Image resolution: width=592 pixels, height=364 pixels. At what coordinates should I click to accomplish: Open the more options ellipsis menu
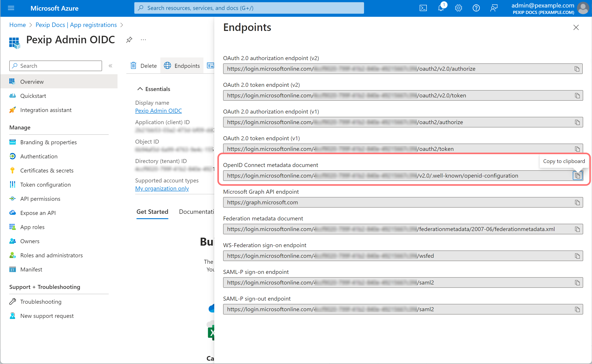click(x=143, y=40)
